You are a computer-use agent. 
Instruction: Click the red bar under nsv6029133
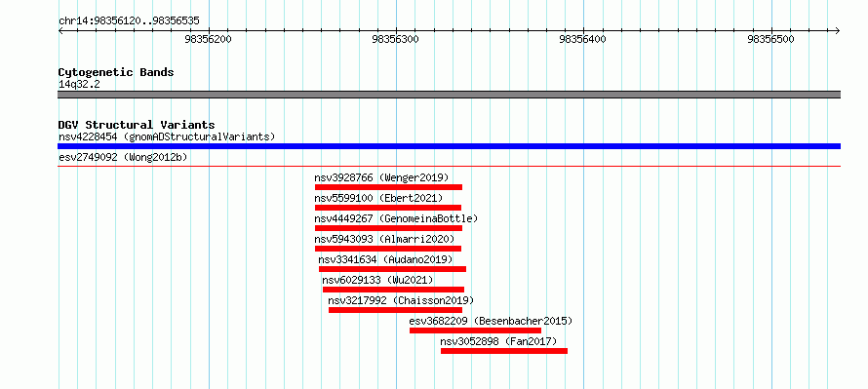click(394, 290)
